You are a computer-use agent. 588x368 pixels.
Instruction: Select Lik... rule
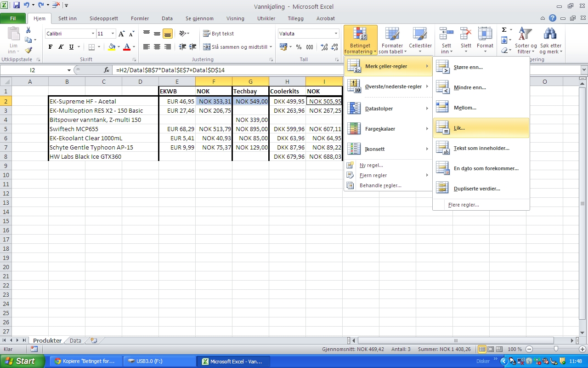point(481,128)
